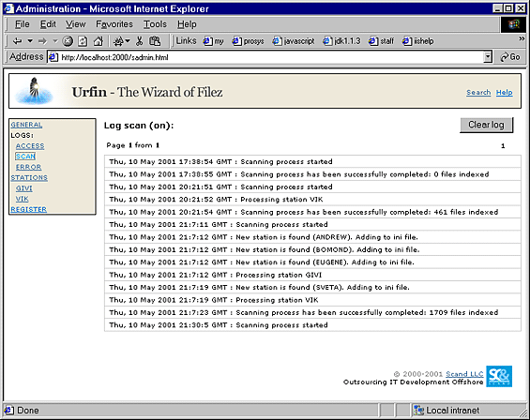
Task: Open the Tools menu
Action: coord(155,24)
